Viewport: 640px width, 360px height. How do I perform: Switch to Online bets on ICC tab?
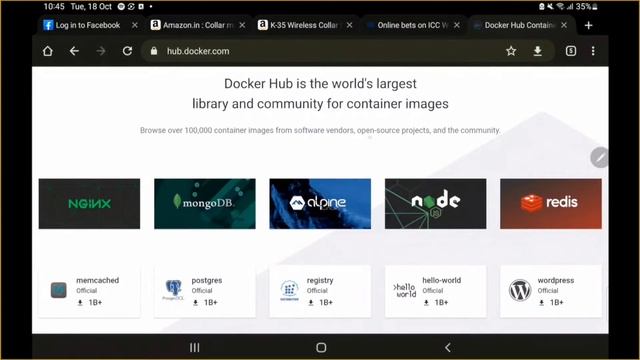coord(413,25)
